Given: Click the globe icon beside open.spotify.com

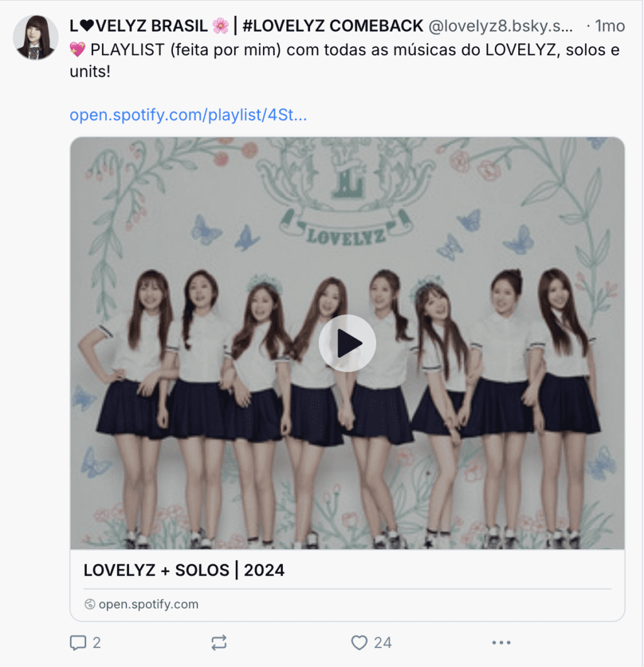Looking at the screenshot, I should [90, 604].
